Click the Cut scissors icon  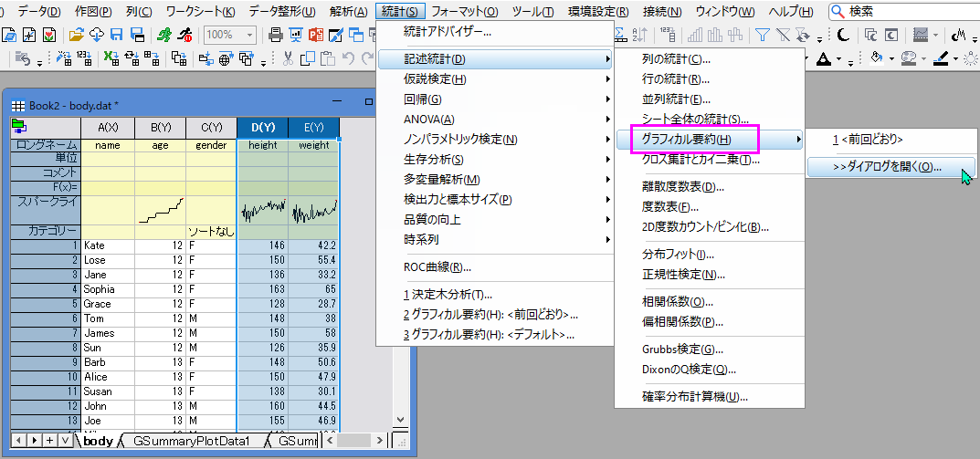click(288, 58)
